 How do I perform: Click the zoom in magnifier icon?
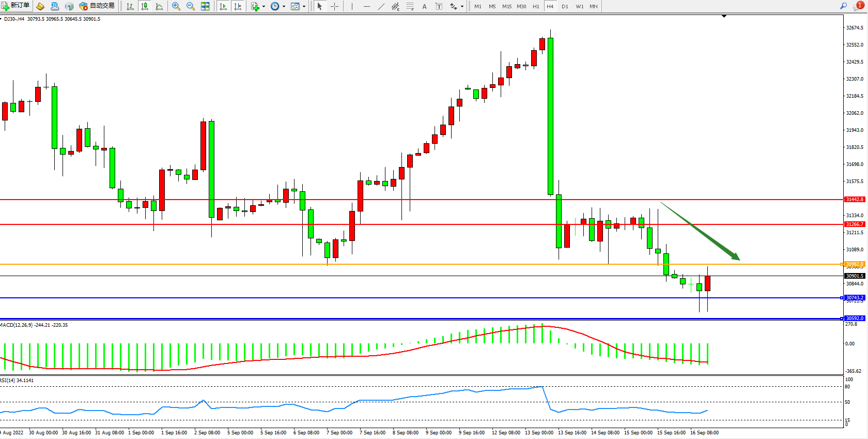point(176,6)
